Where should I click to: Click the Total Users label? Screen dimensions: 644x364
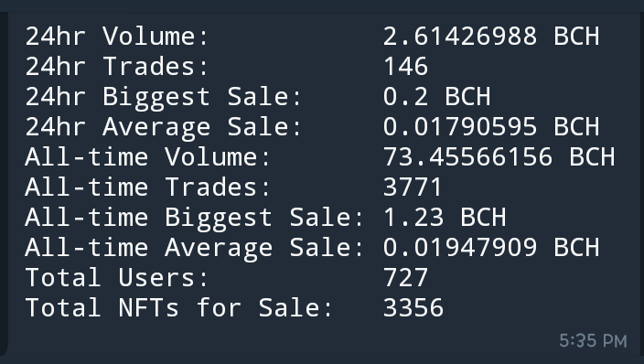pyautogui.click(x=117, y=278)
